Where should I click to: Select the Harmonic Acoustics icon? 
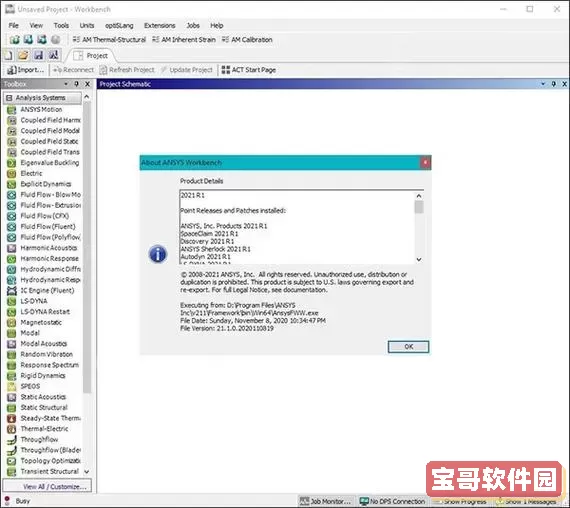pyautogui.click(x=12, y=248)
